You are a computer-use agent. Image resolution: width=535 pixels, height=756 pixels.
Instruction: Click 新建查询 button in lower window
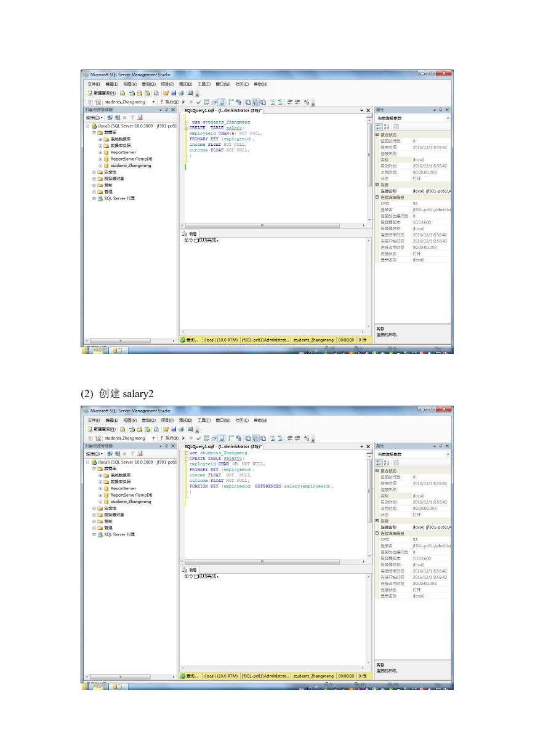(x=102, y=429)
